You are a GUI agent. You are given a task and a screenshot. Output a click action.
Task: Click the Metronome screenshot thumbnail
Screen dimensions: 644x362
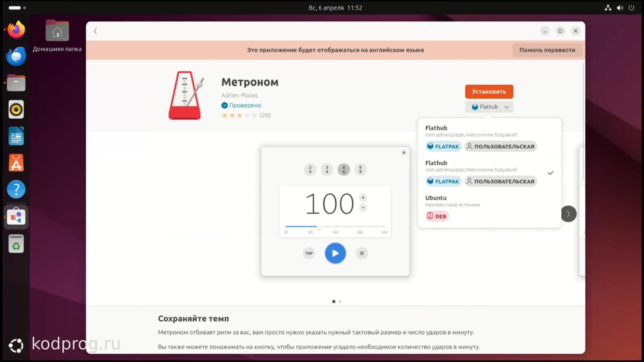click(335, 211)
